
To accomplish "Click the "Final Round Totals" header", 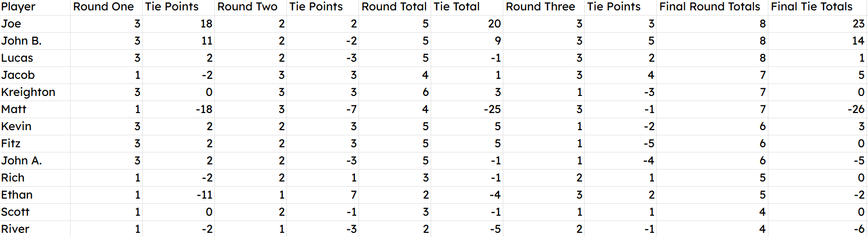I will click(709, 7).
